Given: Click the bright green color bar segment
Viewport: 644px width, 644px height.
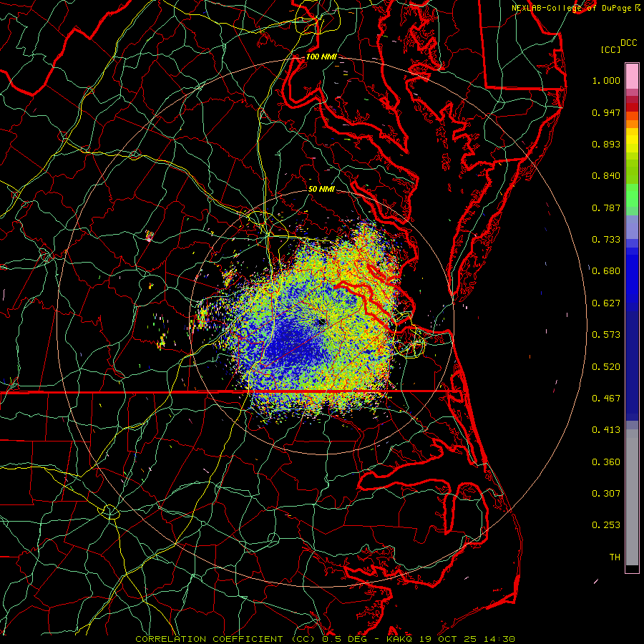Looking at the screenshot, I should (632, 196).
